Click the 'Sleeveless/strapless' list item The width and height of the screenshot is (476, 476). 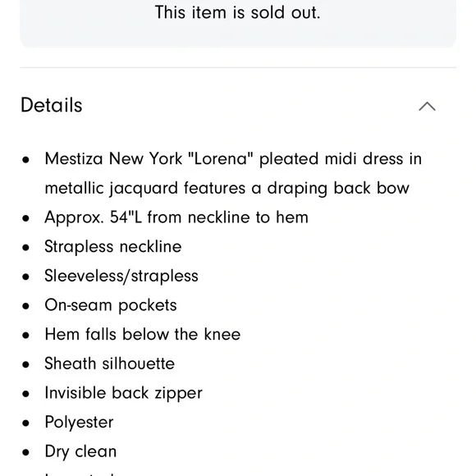(121, 276)
